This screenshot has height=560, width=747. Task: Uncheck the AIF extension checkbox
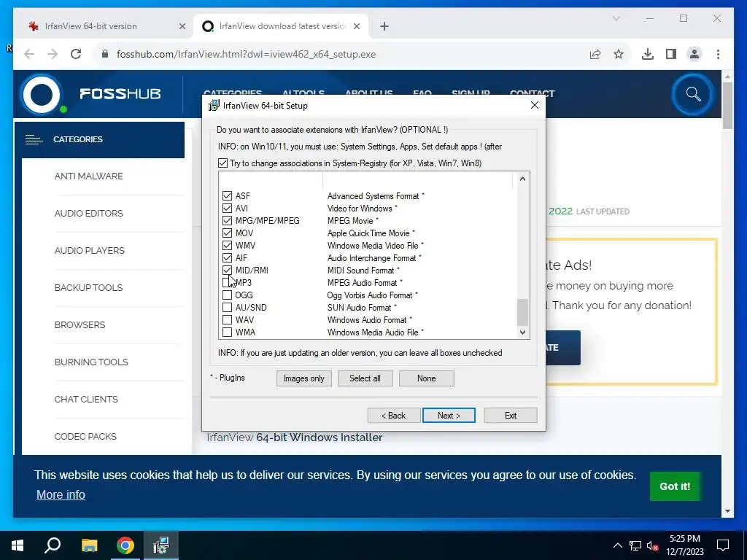228,257
